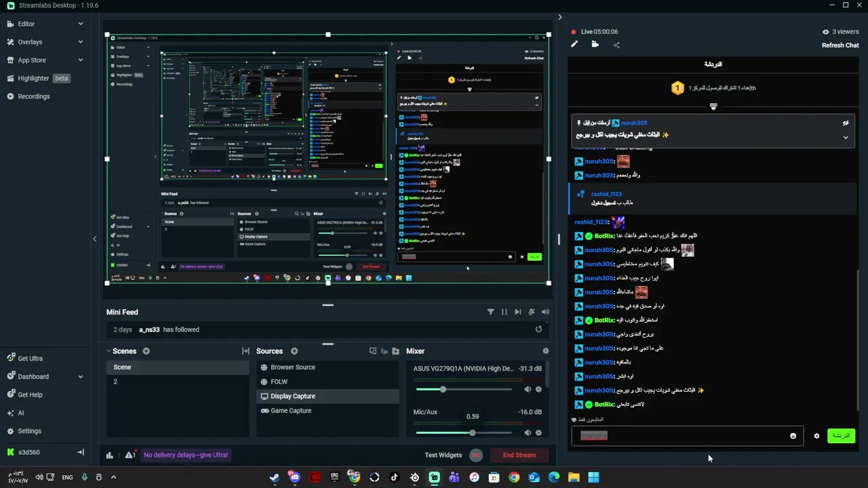Open the Editor section in sidebar
Screen dimensions: 868x488
coord(26,24)
